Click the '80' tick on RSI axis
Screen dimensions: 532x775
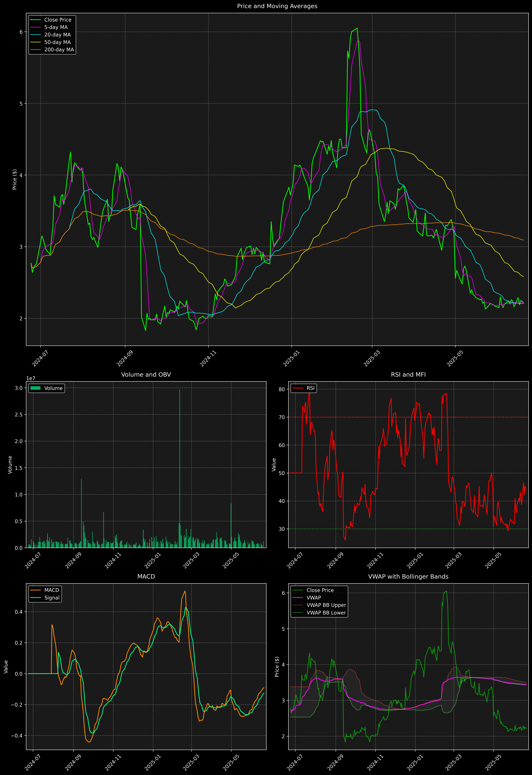282,389
